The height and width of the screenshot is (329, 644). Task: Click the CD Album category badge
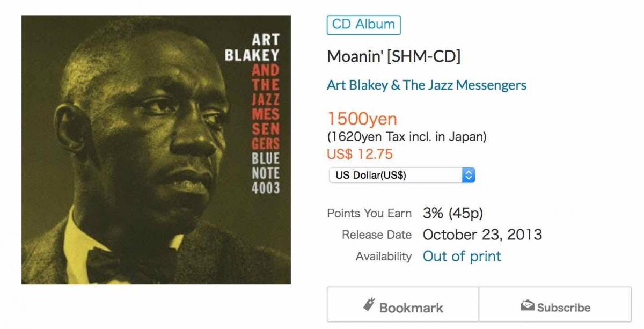363,25
